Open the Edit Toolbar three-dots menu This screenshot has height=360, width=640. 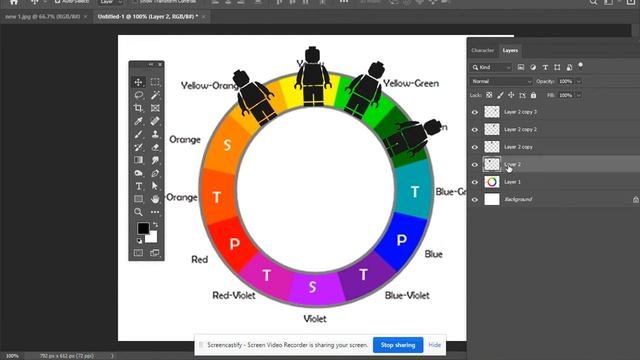155,212
